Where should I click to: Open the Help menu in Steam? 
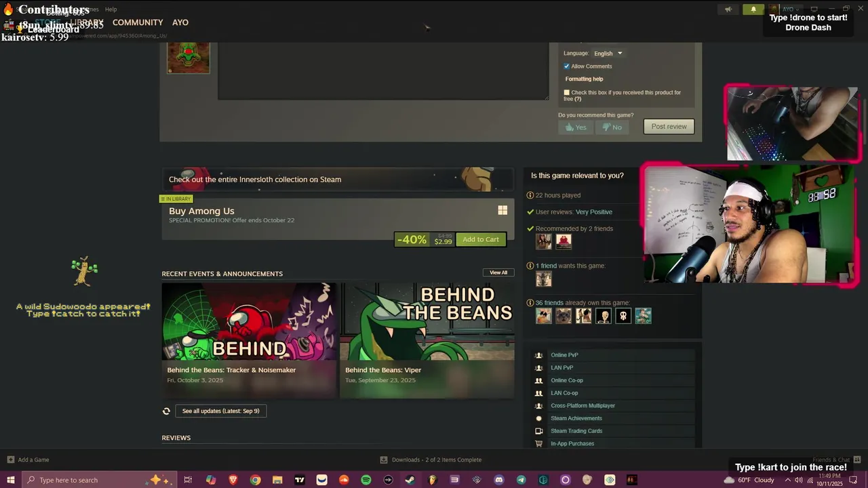click(111, 9)
